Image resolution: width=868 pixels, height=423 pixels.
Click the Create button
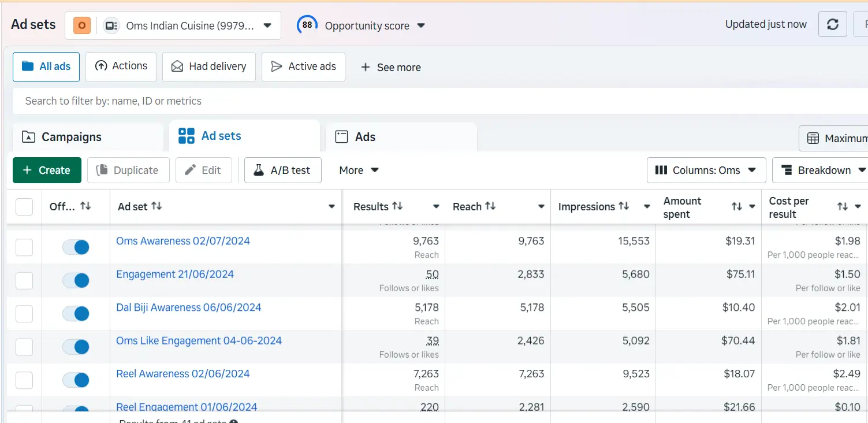[x=46, y=170]
